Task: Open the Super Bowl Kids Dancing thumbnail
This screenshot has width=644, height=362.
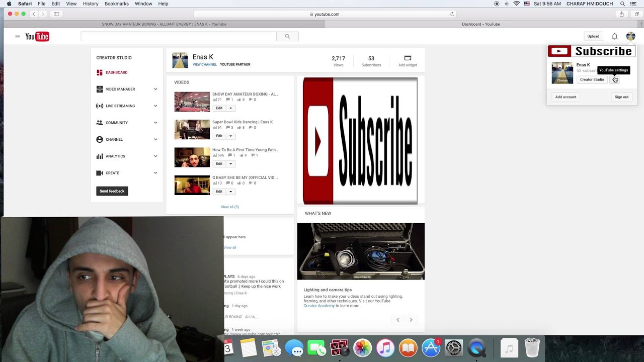Action: pos(192,130)
